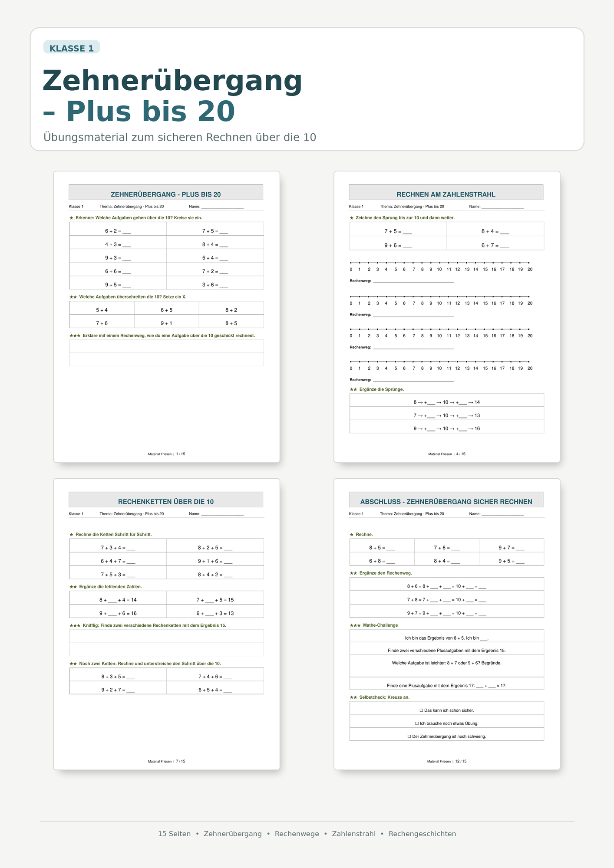
Task: Click the jump row ending in "→ 16"
Action: coord(447,427)
